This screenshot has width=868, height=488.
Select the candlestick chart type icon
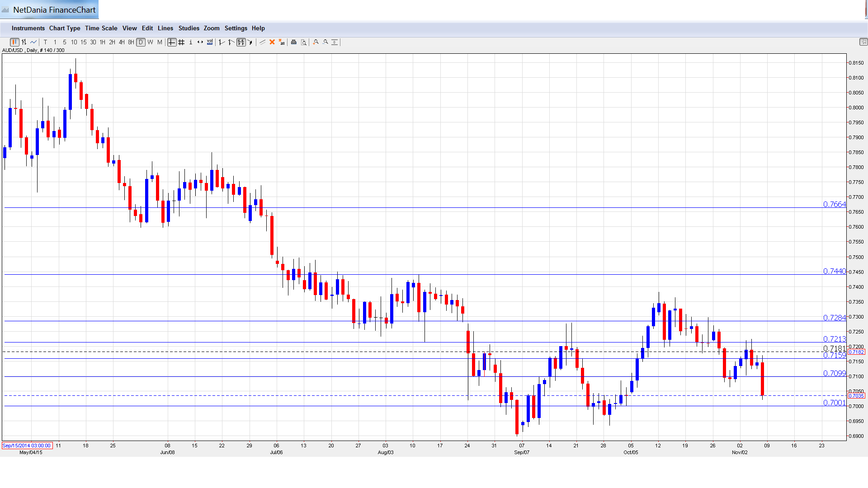click(x=14, y=42)
